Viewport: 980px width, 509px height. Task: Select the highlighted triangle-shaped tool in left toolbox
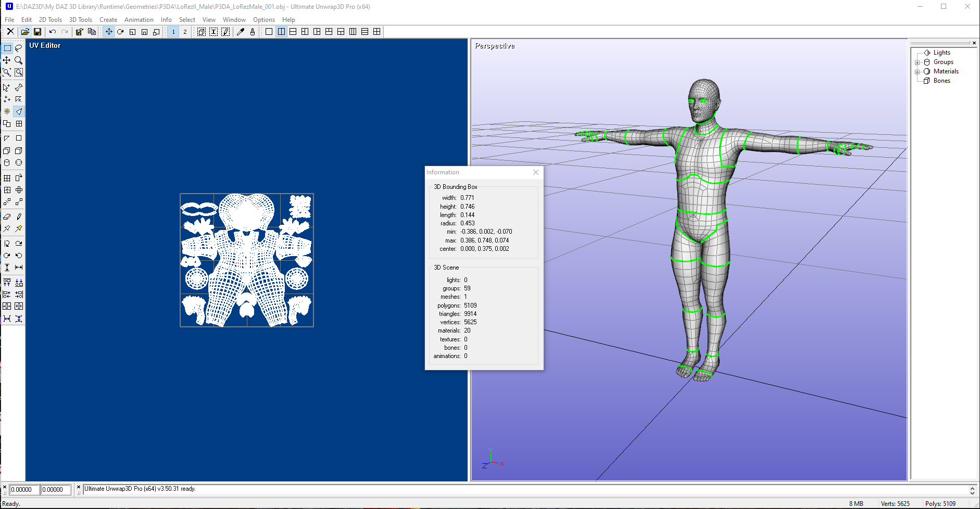pos(19,111)
